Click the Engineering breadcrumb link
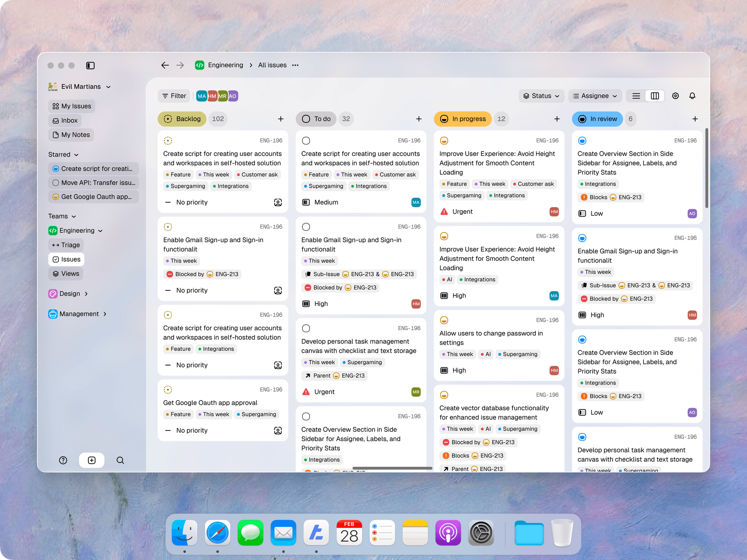 (225, 65)
